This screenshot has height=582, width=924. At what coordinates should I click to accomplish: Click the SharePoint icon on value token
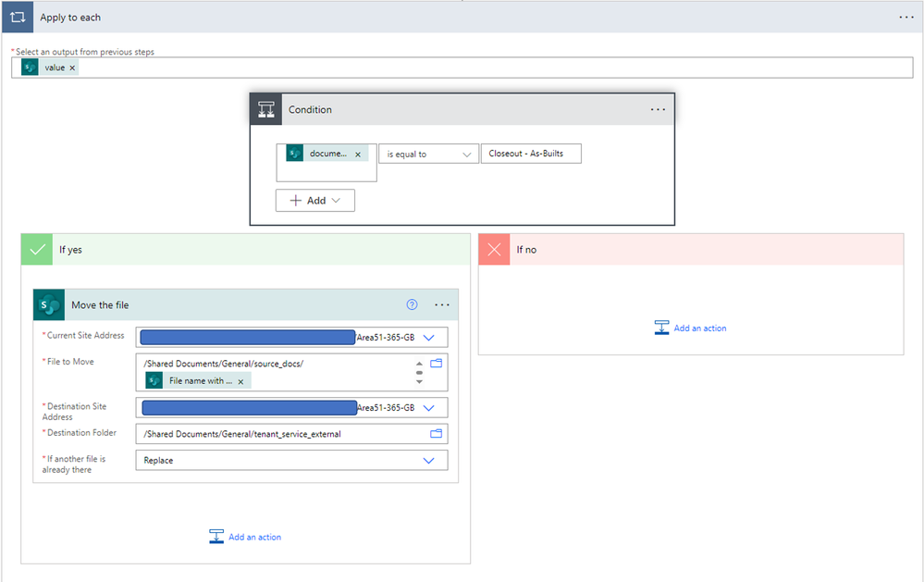tap(30, 68)
